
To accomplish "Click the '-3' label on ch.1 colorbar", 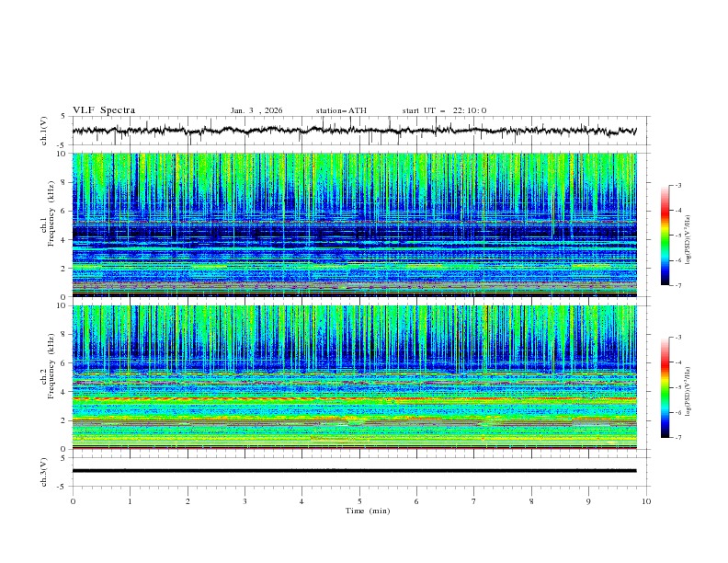I will 677,185.
